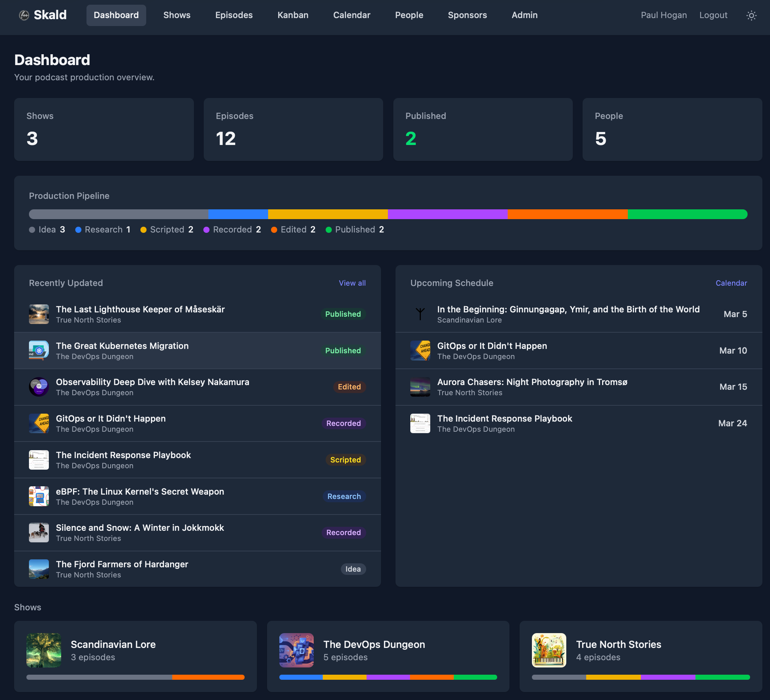Image resolution: width=770 pixels, height=700 pixels.
Task: Open the Calendar link in Upcoming Schedule
Action: tap(731, 283)
